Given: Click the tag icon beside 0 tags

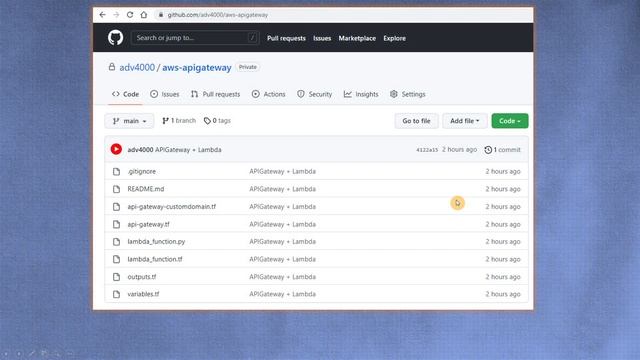Looking at the screenshot, I should click(x=207, y=121).
